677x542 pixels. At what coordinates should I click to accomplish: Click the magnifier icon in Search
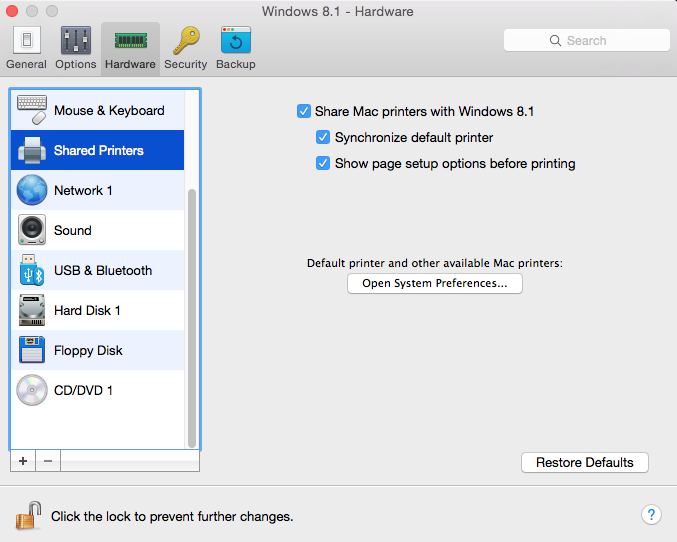555,41
